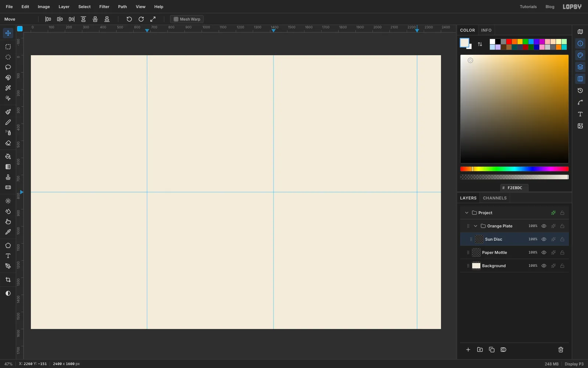Select the Clone Stamp tool

click(x=8, y=177)
